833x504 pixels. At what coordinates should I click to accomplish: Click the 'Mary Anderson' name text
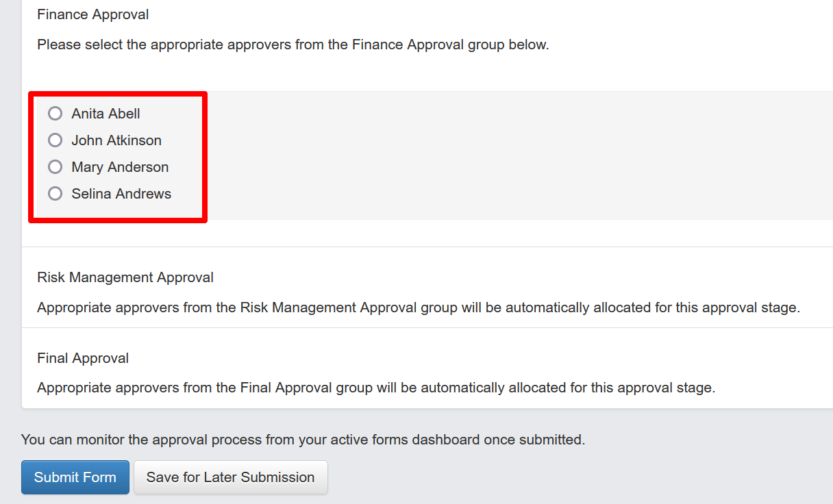click(120, 167)
